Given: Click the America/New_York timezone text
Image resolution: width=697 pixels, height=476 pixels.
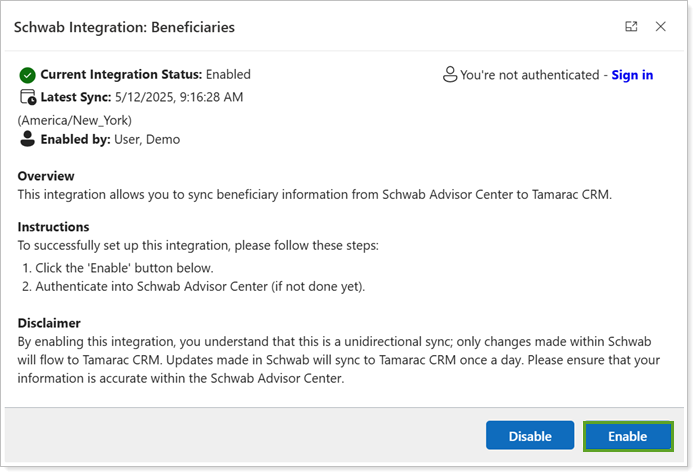Looking at the screenshot, I should coord(74,120).
